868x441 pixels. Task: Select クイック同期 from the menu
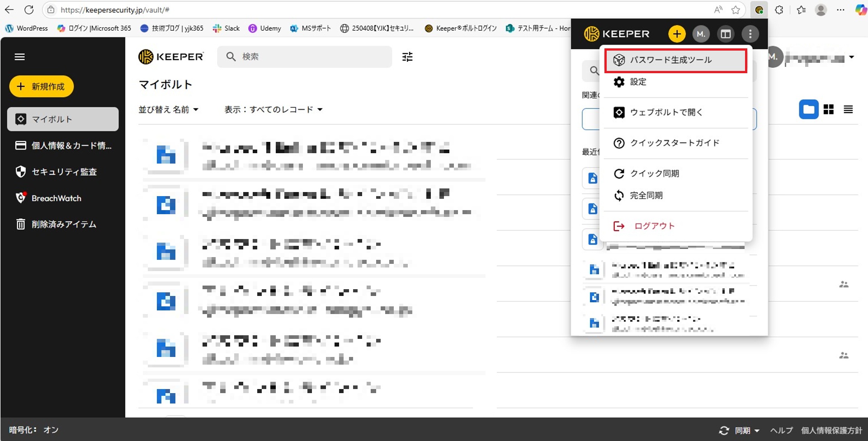pos(654,174)
